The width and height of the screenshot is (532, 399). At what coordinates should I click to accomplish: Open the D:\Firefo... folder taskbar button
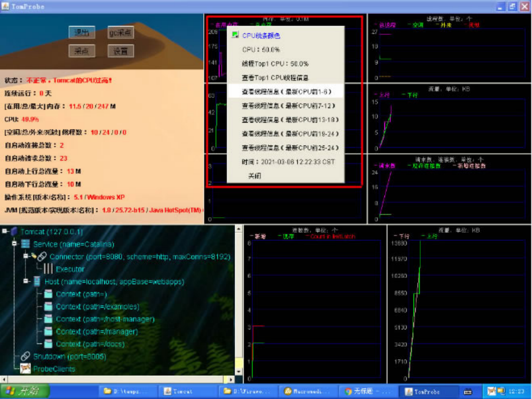click(248, 391)
